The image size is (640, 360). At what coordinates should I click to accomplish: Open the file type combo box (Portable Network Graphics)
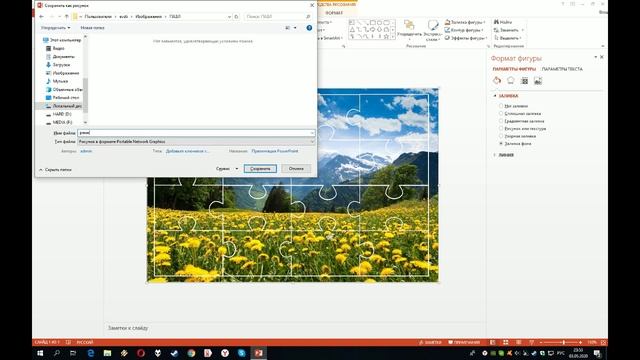196,142
